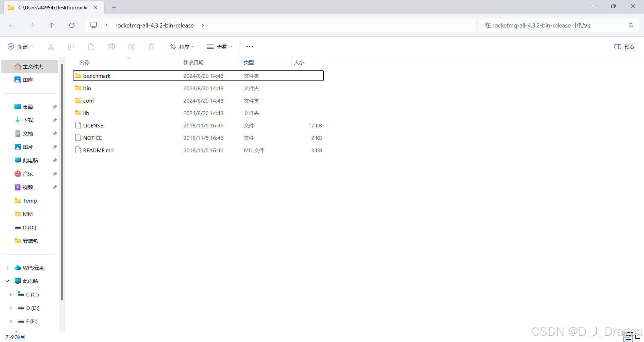This screenshot has width=644, height=342.
Task: Sort by 类型 column header
Action: click(x=249, y=63)
